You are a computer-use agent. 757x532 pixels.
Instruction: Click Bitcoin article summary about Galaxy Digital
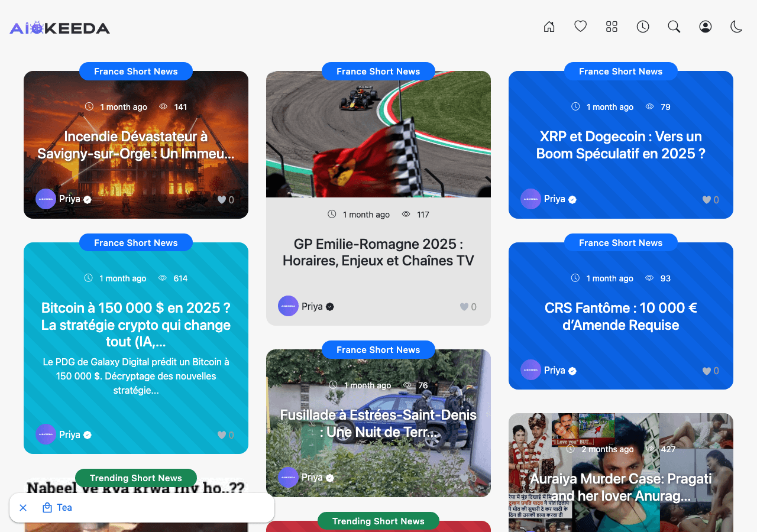136,376
